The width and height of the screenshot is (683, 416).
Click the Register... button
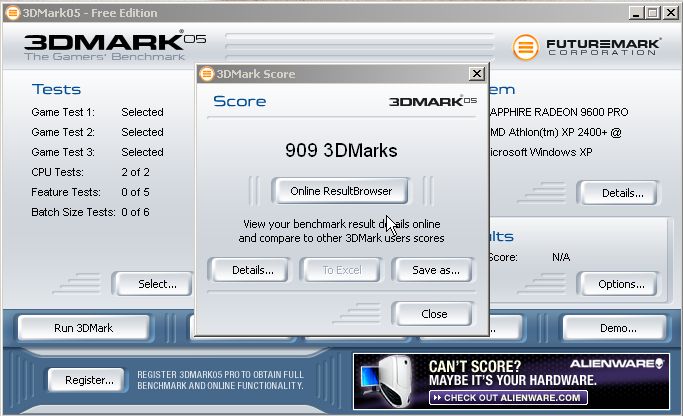[86, 380]
